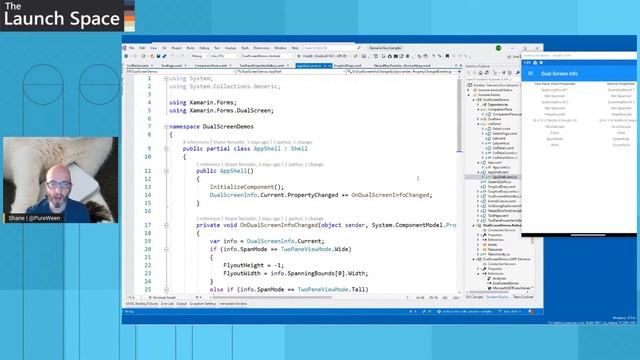Click the emulator bottom navigation pill
The image size is (640, 360).
coord(588,235)
